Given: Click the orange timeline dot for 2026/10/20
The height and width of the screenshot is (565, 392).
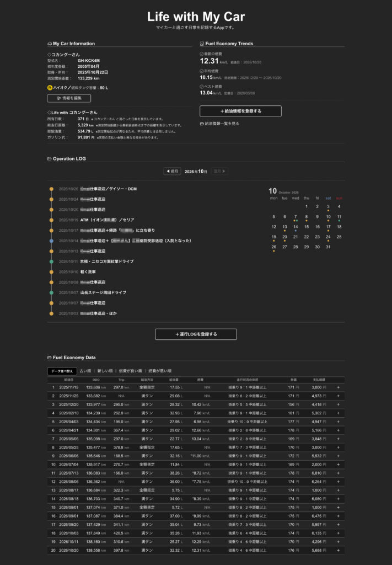Looking at the screenshot, I should pyautogui.click(x=51, y=210).
